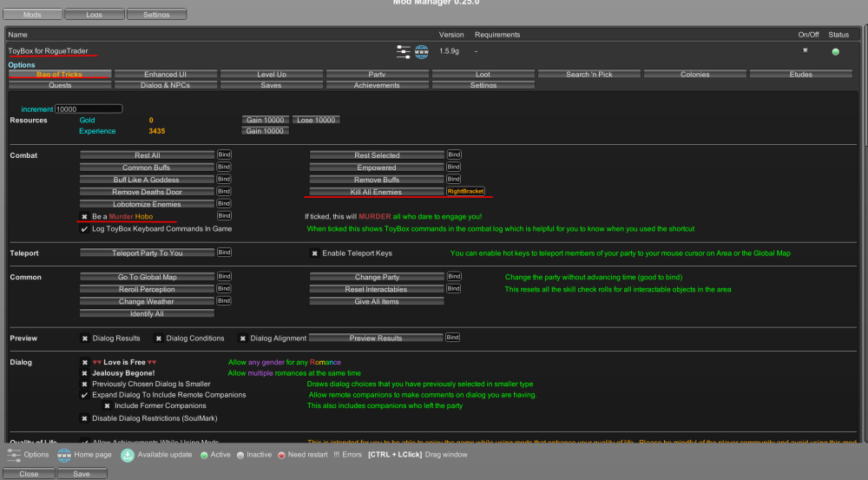
Task: Click Give All Items button
Action: coord(377,301)
